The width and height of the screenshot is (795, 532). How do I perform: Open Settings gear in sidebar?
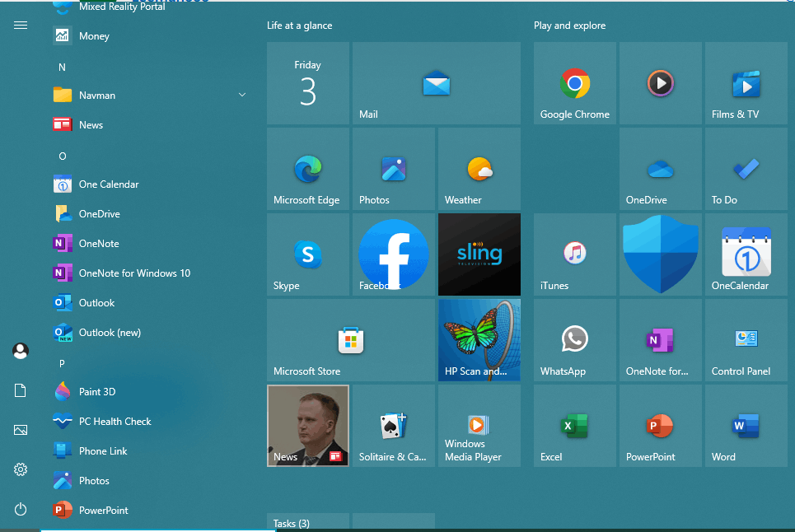click(x=21, y=469)
